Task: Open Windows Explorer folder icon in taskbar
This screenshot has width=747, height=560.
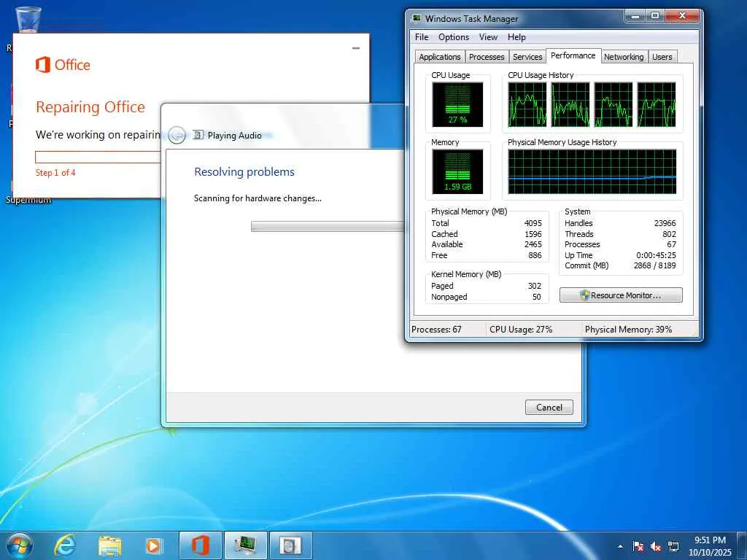Action: click(109, 545)
